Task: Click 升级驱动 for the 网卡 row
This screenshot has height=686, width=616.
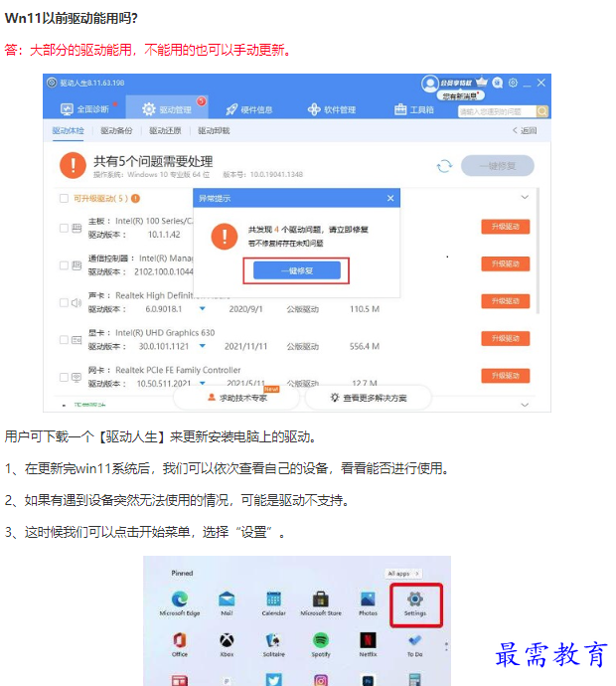Action: [506, 376]
